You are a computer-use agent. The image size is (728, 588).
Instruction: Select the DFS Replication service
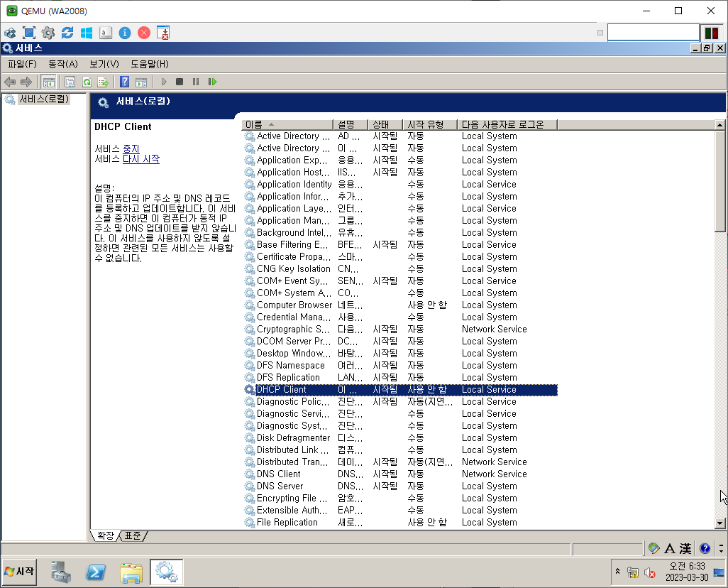(x=400, y=377)
